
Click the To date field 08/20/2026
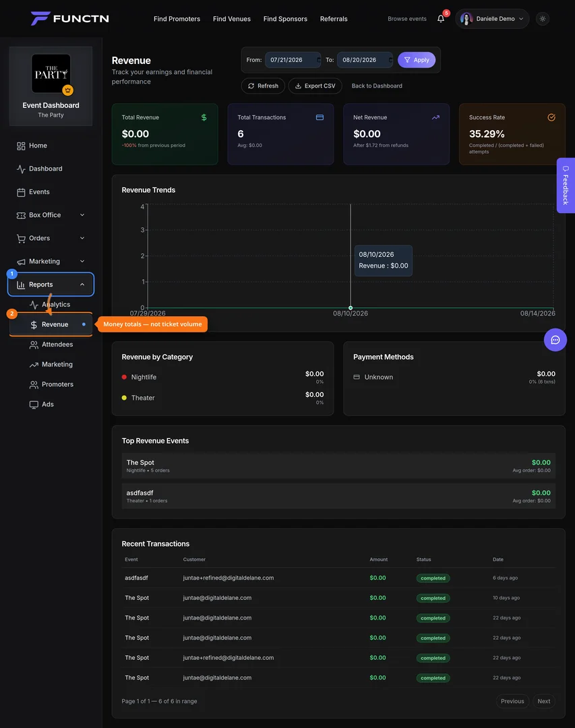point(365,60)
